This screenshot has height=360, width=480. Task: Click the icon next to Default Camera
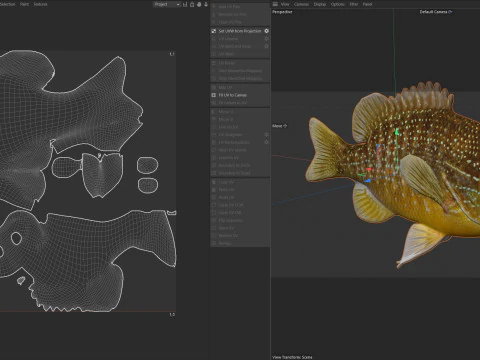(450, 12)
